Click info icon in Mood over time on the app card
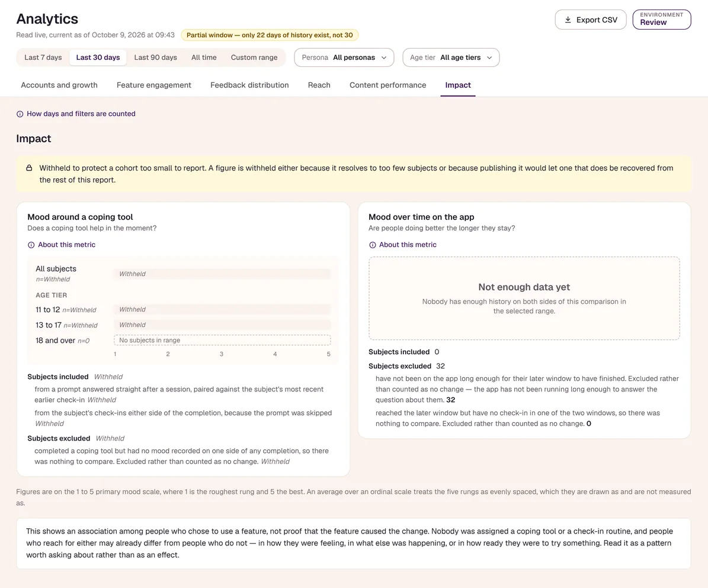Viewport: 708px width, 588px height. (373, 245)
